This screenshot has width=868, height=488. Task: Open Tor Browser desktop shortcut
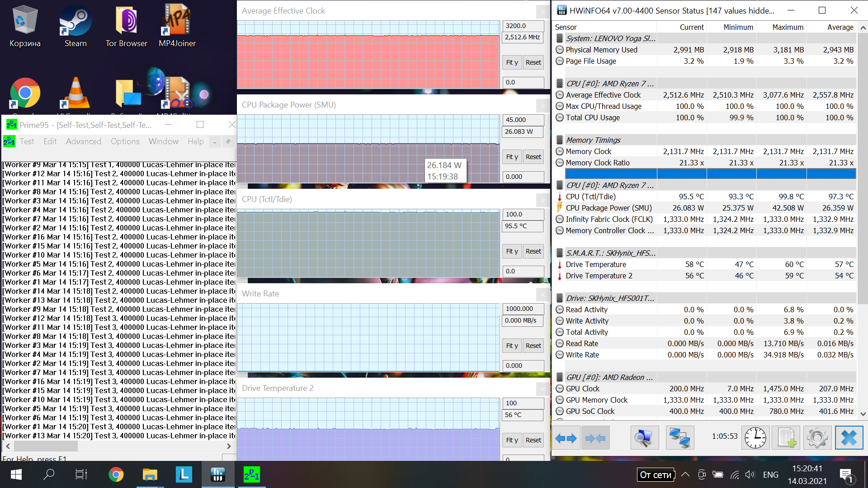point(126,26)
